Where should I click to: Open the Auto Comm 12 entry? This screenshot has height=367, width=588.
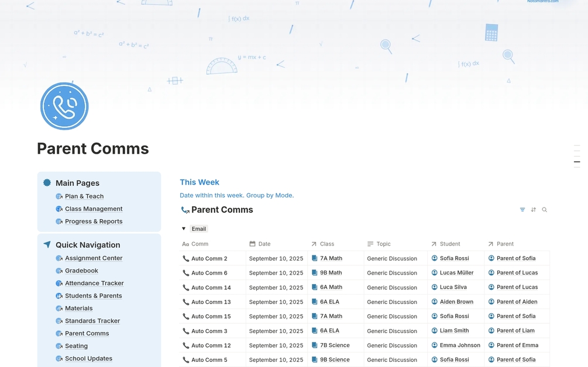(x=211, y=345)
